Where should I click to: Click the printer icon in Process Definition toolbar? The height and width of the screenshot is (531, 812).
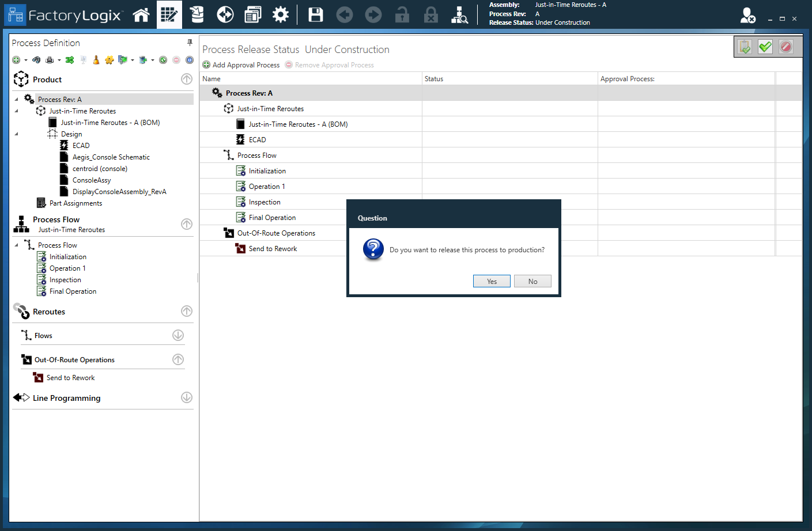coord(50,60)
